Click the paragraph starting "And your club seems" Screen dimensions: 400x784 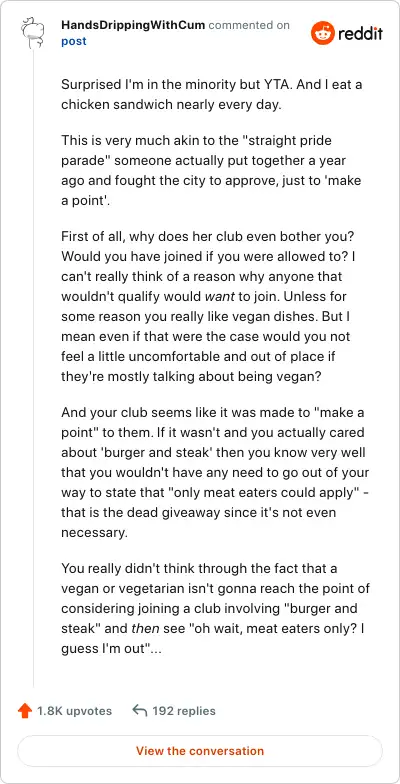[214, 472]
